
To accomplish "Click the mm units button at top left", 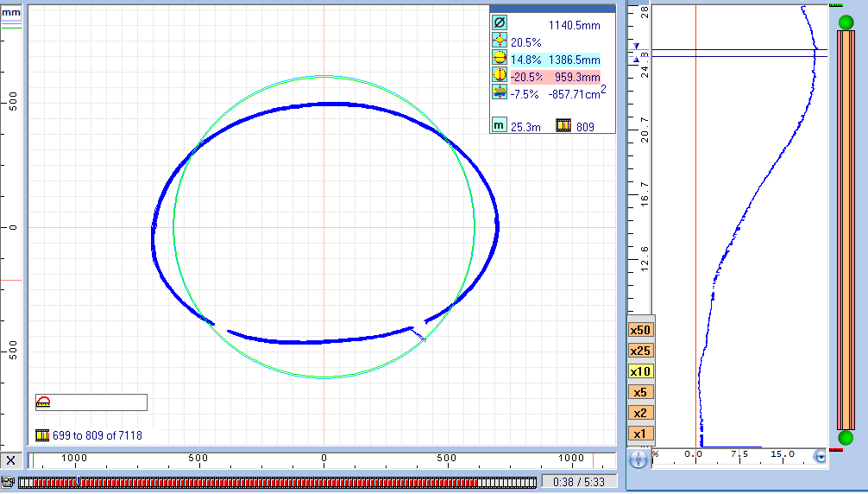I will tap(11, 12).
